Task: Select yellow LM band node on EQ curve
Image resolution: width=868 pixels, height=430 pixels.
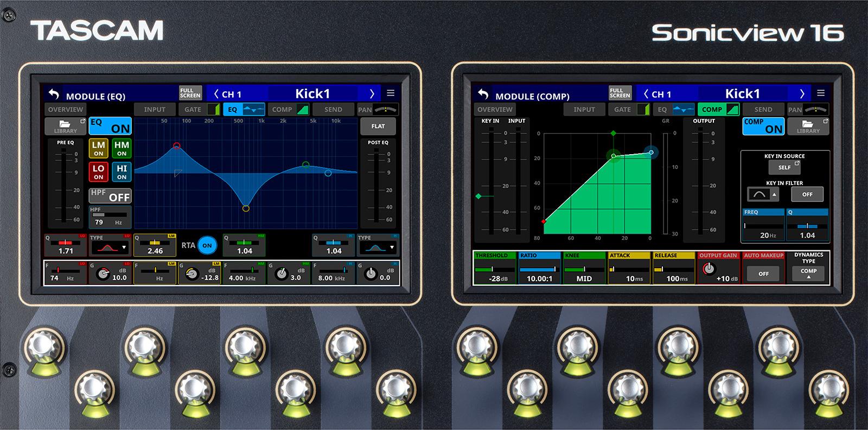Action: pos(246,208)
